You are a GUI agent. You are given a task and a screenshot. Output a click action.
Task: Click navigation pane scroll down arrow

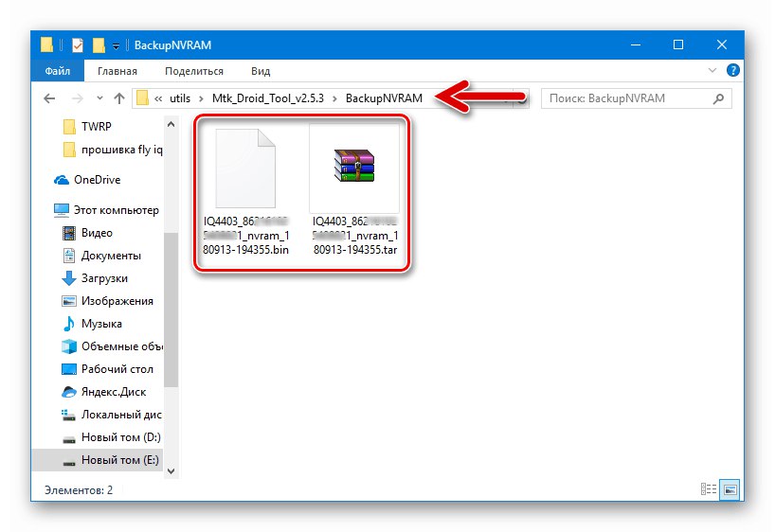point(171,471)
